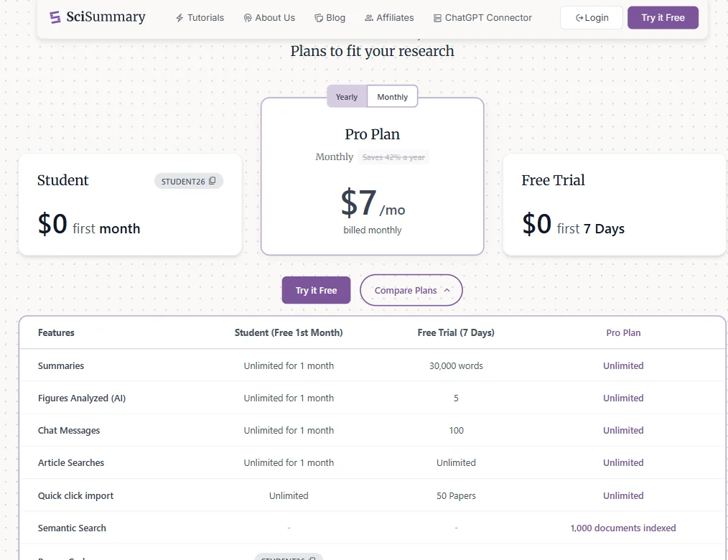Click 'Unlimited for 1 month' in Chat Messages row
The width and height of the screenshot is (728, 560).
(289, 431)
